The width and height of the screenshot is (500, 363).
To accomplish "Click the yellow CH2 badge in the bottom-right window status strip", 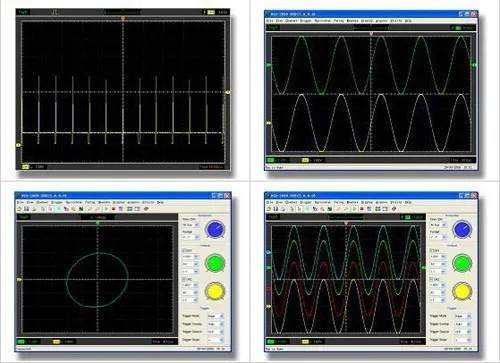I will point(305,342).
